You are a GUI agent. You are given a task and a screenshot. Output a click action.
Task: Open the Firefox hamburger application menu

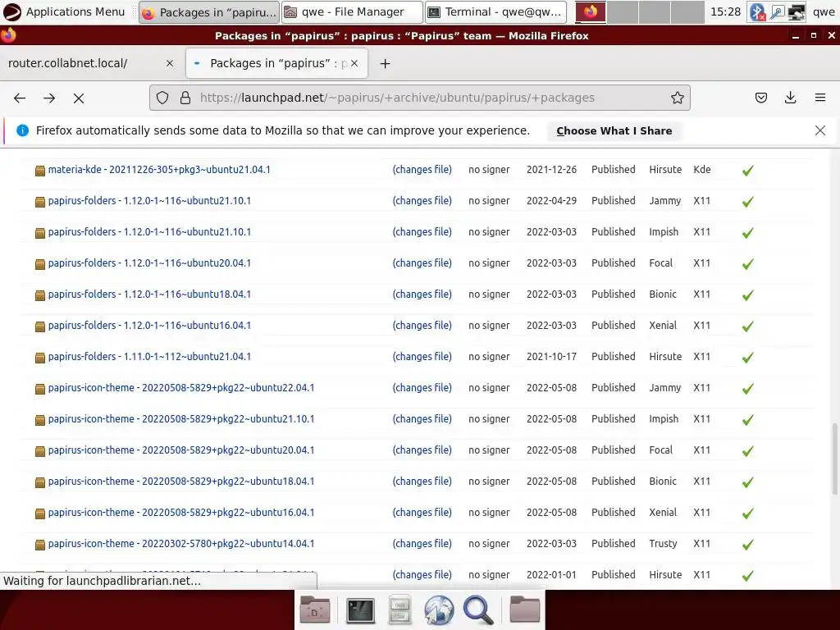(820, 98)
